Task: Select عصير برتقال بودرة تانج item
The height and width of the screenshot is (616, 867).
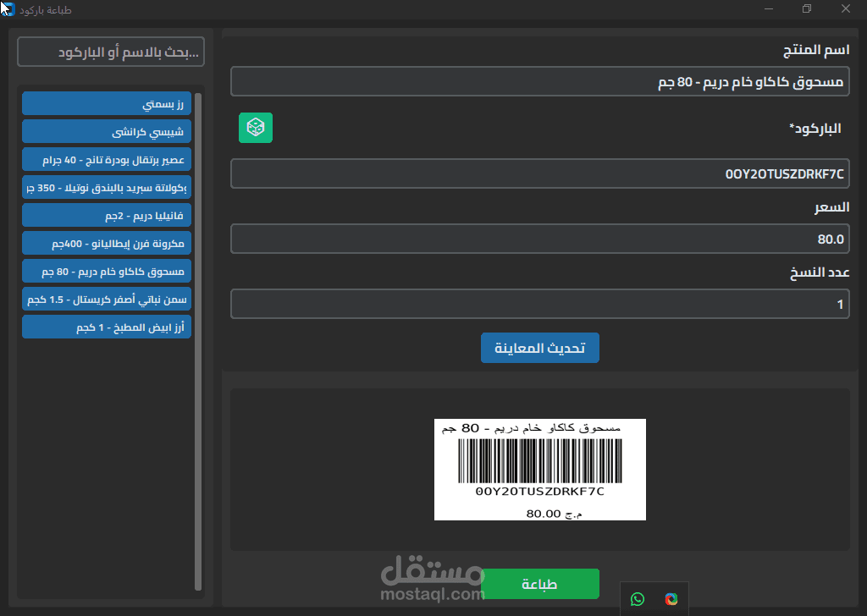Action: click(x=107, y=160)
